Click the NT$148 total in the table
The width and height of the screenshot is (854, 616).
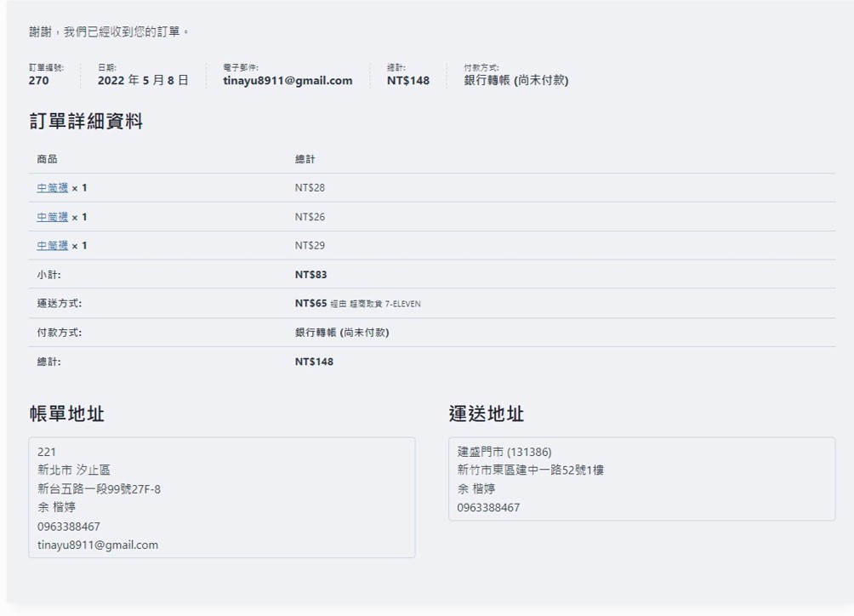pyautogui.click(x=314, y=362)
